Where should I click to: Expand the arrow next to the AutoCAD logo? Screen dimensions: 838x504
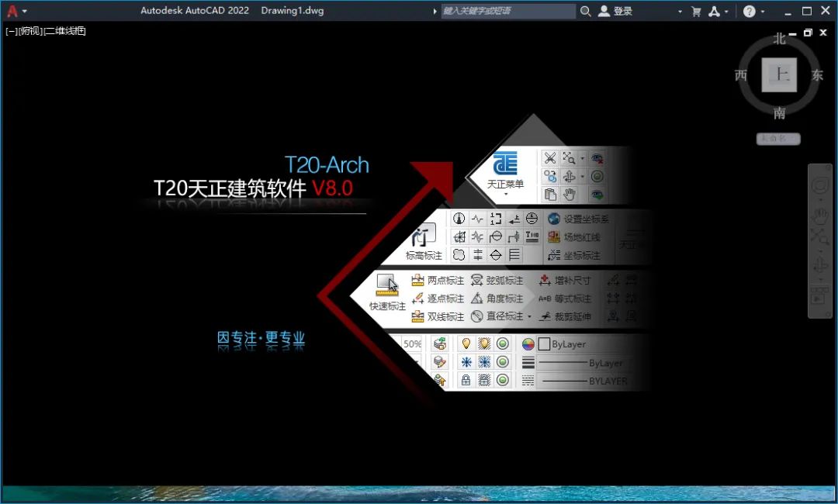click(25, 11)
